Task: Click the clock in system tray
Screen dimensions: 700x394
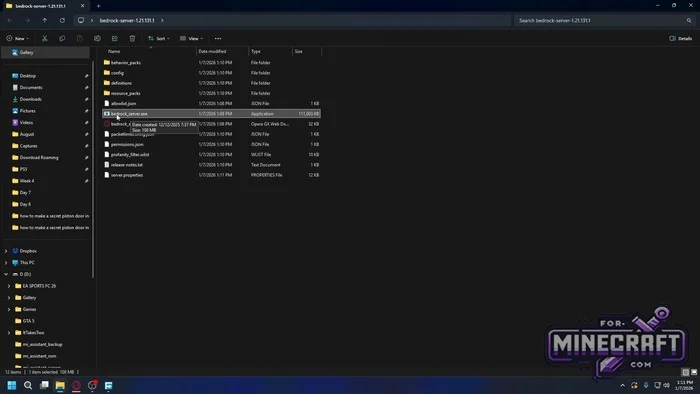Action: [684, 385]
